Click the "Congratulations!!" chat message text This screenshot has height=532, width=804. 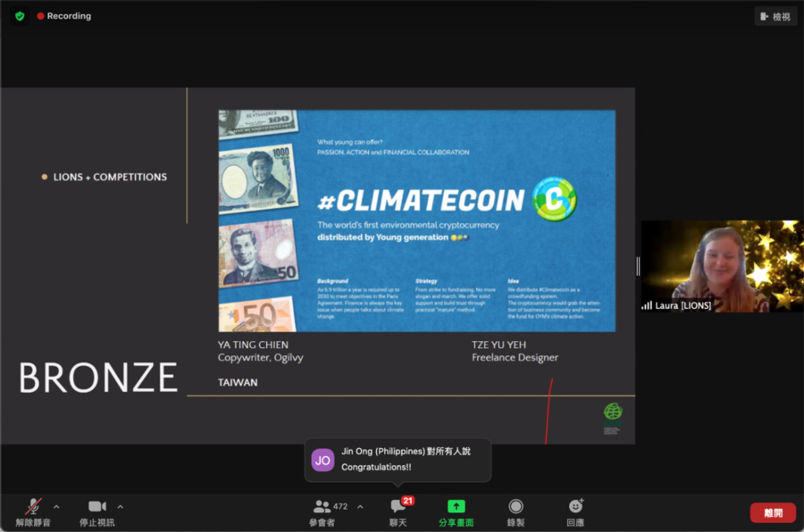(x=376, y=467)
